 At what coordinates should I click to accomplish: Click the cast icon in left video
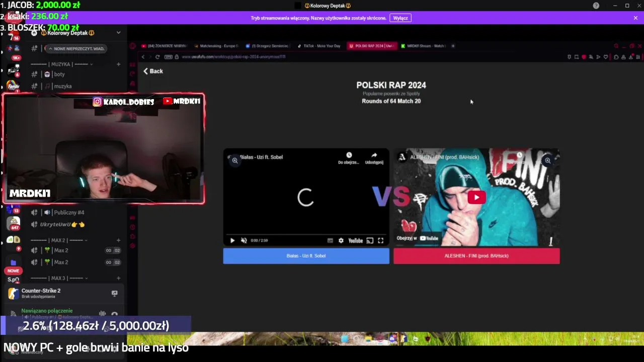[x=370, y=240]
